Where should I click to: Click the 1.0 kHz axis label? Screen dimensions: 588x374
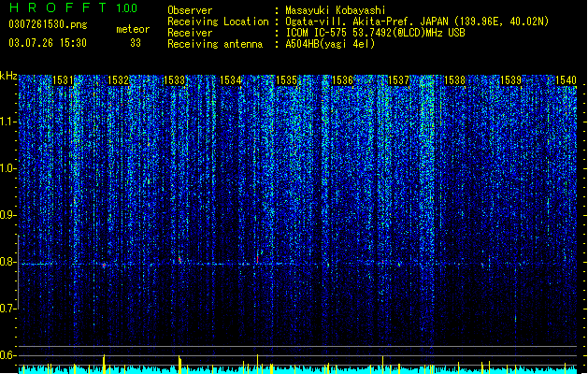(x=8, y=168)
